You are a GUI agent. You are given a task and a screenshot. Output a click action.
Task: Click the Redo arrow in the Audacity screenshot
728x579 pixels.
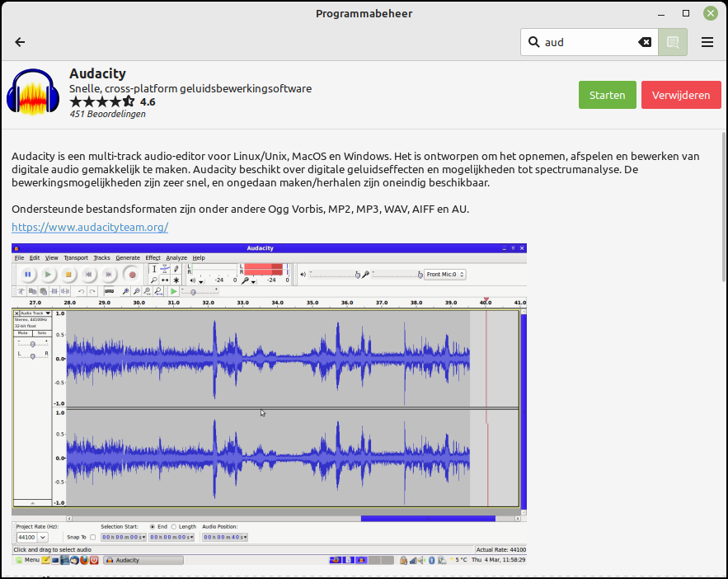point(92,291)
